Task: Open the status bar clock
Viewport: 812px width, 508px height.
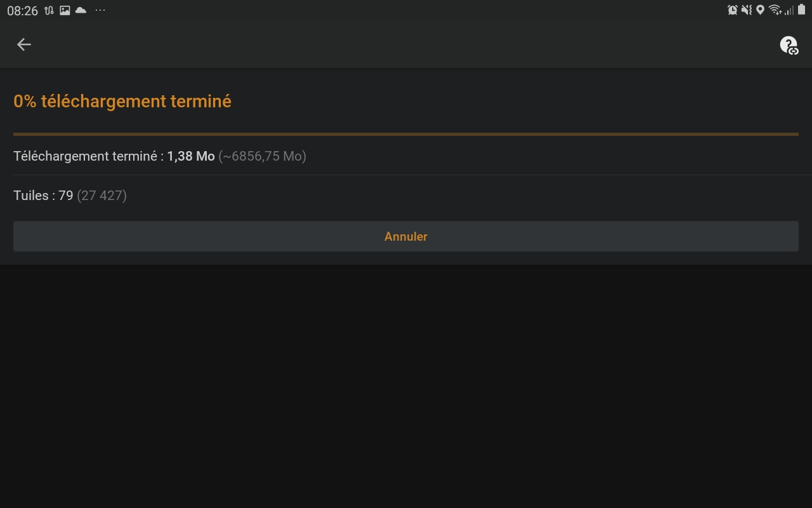Action: tap(23, 10)
